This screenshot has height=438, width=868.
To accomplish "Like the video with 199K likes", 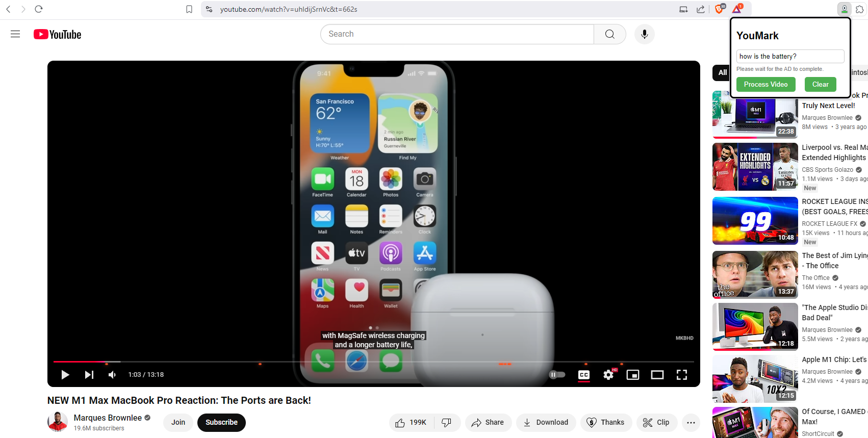I will pyautogui.click(x=411, y=423).
